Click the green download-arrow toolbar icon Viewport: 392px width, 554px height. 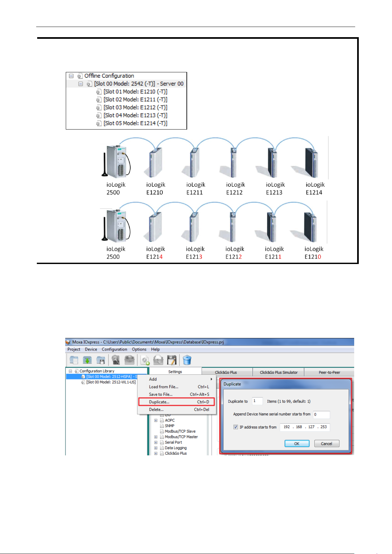(x=87, y=360)
